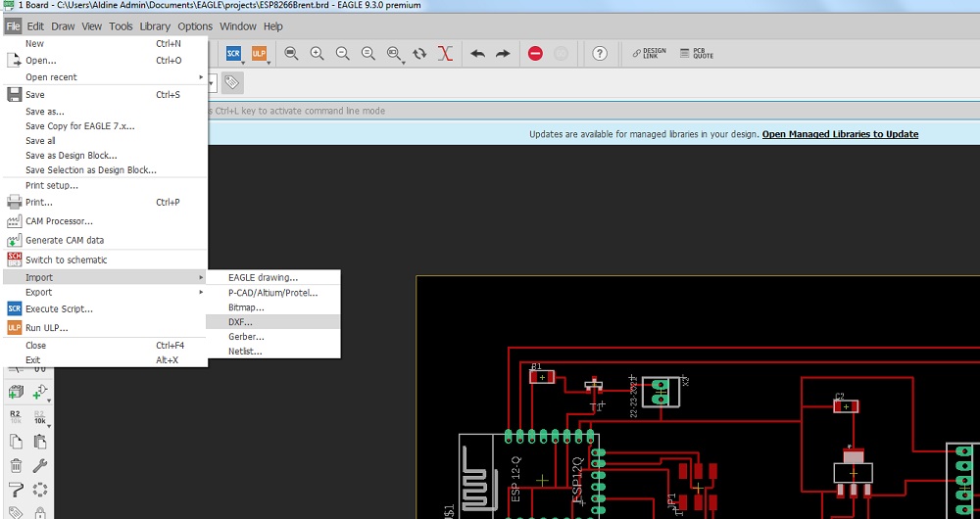Image resolution: width=980 pixels, height=519 pixels.
Task: Open the Options menu
Action: pos(195,26)
